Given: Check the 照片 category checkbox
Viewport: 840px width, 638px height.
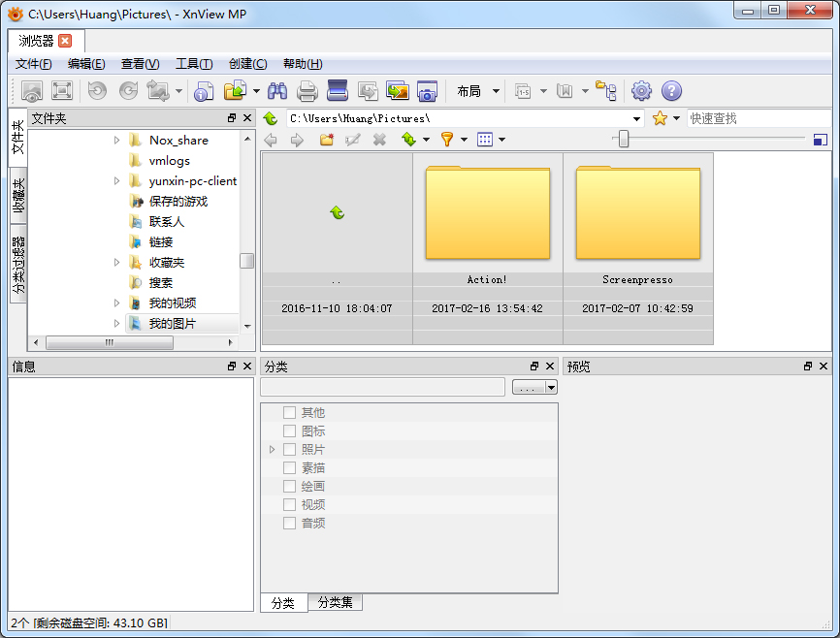Looking at the screenshot, I should pyautogui.click(x=289, y=450).
